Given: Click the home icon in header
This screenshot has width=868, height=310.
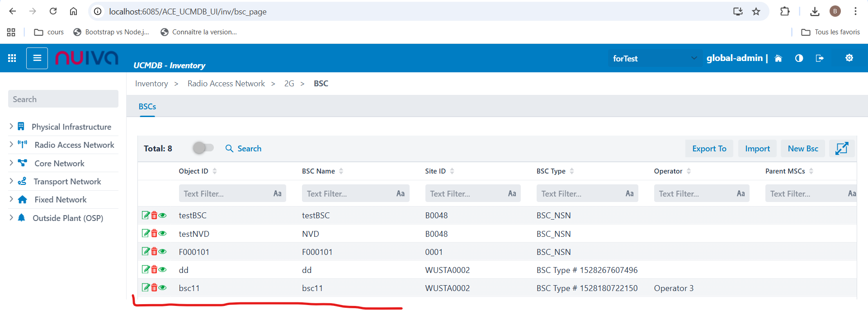Looking at the screenshot, I should coord(778,58).
